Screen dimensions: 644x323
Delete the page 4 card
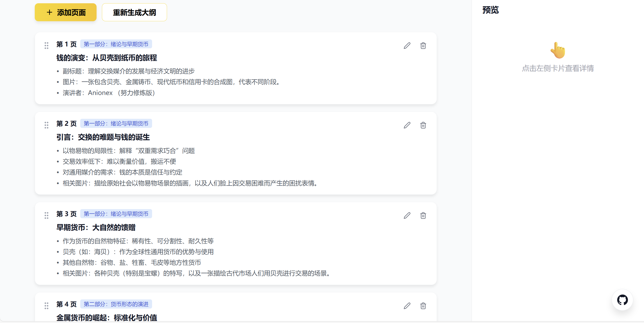click(423, 306)
